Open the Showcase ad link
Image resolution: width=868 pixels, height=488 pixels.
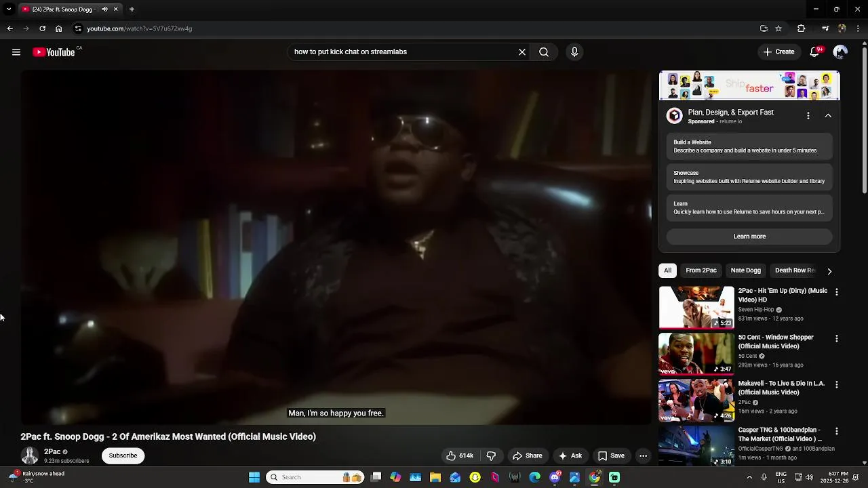pyautogui.click(x=749, y=177)
